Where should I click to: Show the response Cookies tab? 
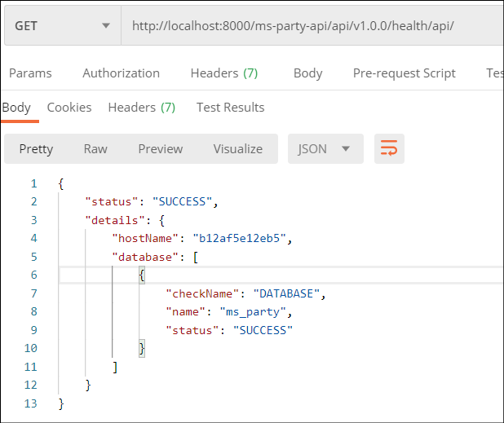(x=69, y=108)
